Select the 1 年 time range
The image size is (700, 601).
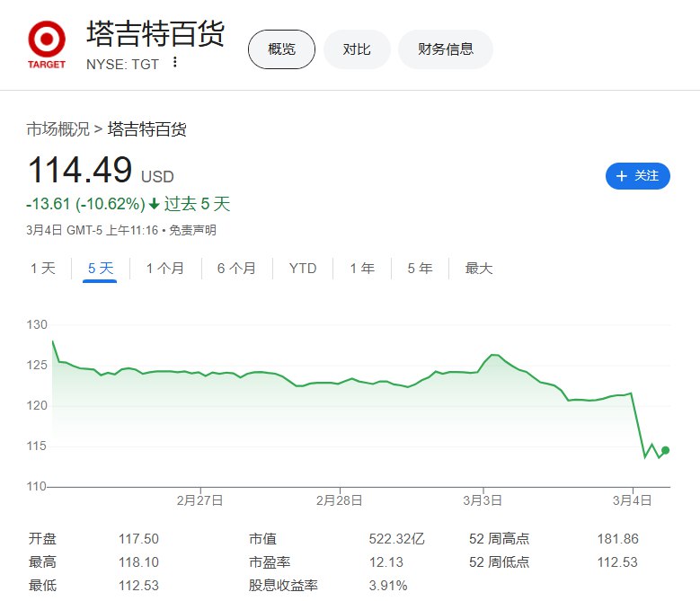pyautogui.click(x=362, y=268)
